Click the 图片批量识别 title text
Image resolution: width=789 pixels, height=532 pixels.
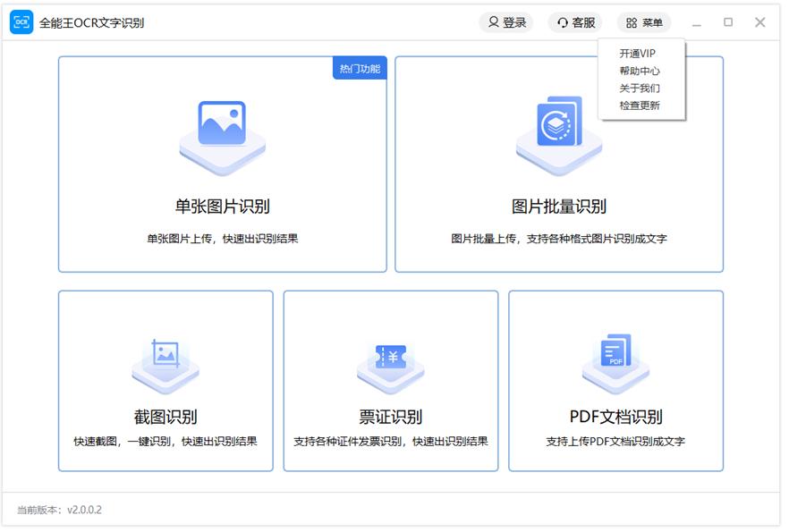[x=559, y=207]
